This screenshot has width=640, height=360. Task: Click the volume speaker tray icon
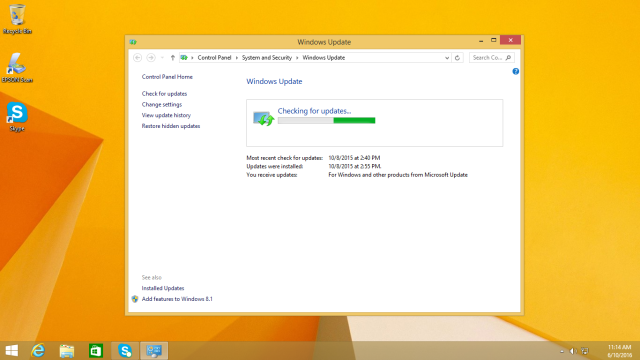point(573,351)
